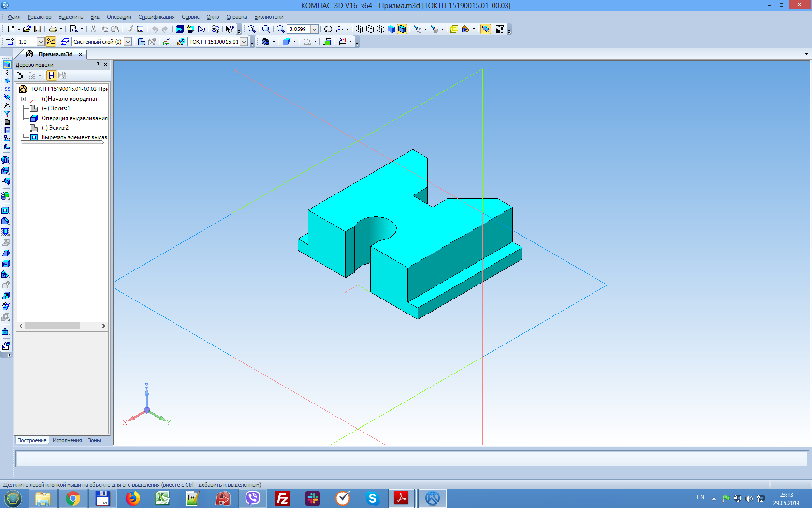Click the new sketch icon
The image size is (812, 508).
point(142,42)
